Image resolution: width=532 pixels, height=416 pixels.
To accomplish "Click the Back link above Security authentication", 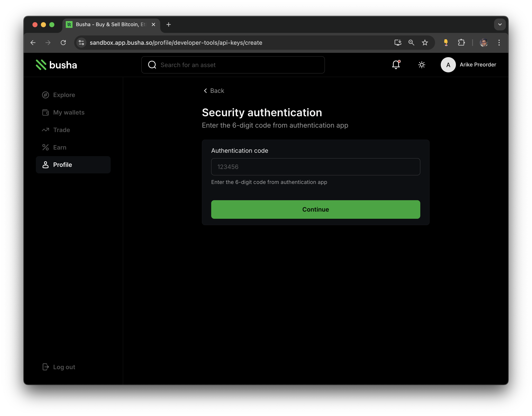I will pyautogui.click(x=214, y=90).
